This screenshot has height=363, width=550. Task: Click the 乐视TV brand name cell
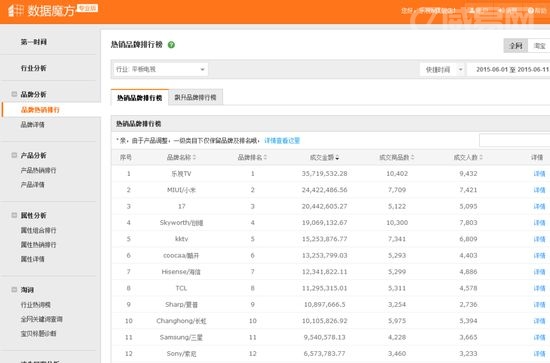(181, 174)
